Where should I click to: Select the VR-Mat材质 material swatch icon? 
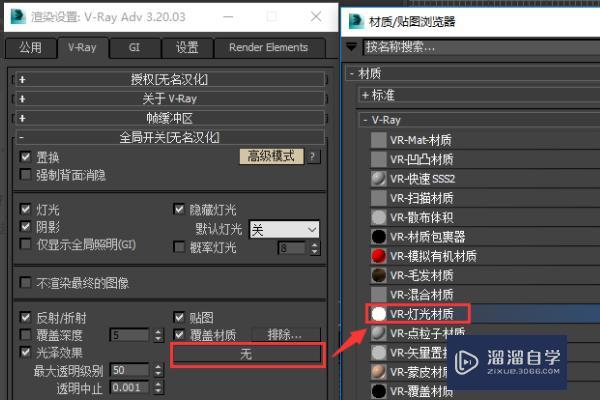click(x=378, y=140)
